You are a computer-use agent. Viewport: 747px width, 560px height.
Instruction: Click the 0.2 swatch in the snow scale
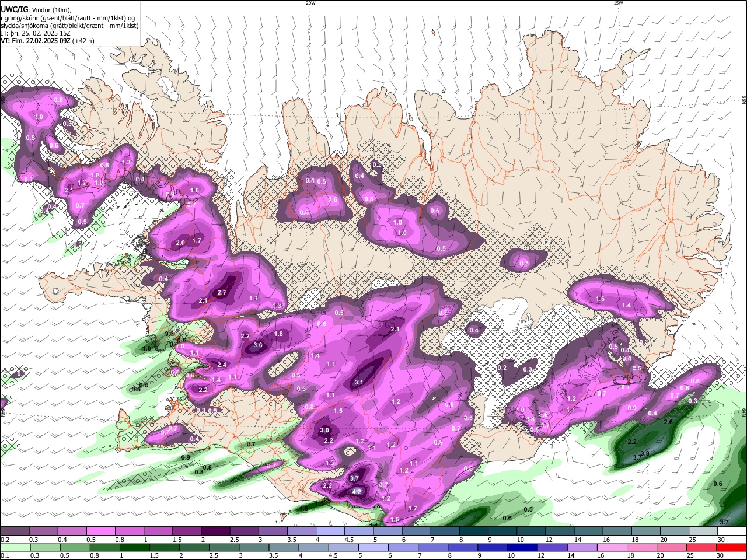tap(15, 531)
